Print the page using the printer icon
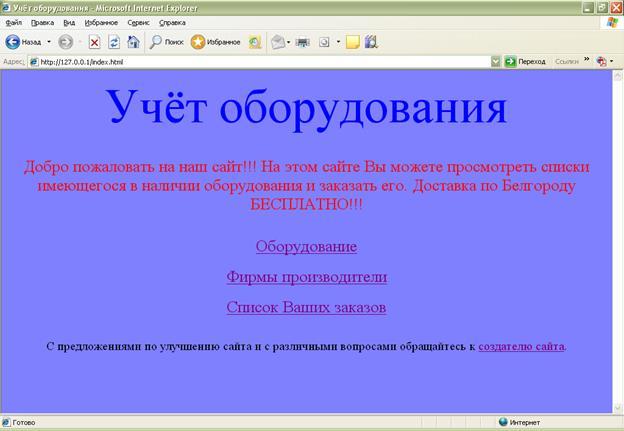 tap(303, 42)
